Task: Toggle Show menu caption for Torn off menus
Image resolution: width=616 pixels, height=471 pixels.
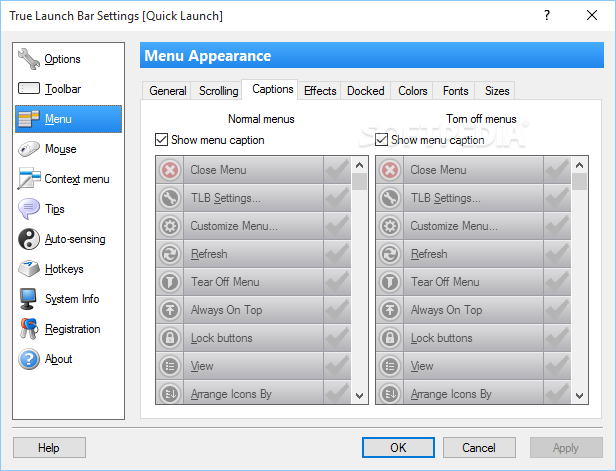Action: (381, 139)
